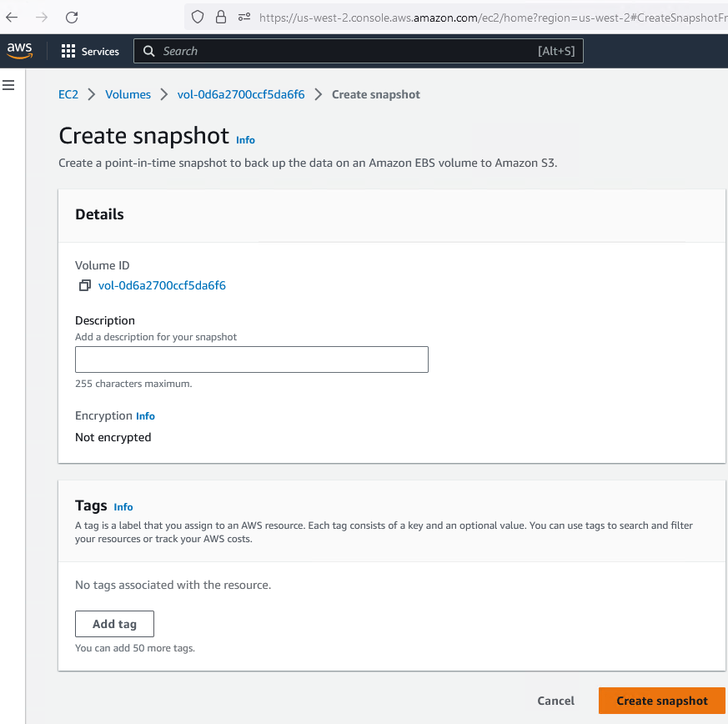Reload the page with the refresh icon

coord(72,17)
